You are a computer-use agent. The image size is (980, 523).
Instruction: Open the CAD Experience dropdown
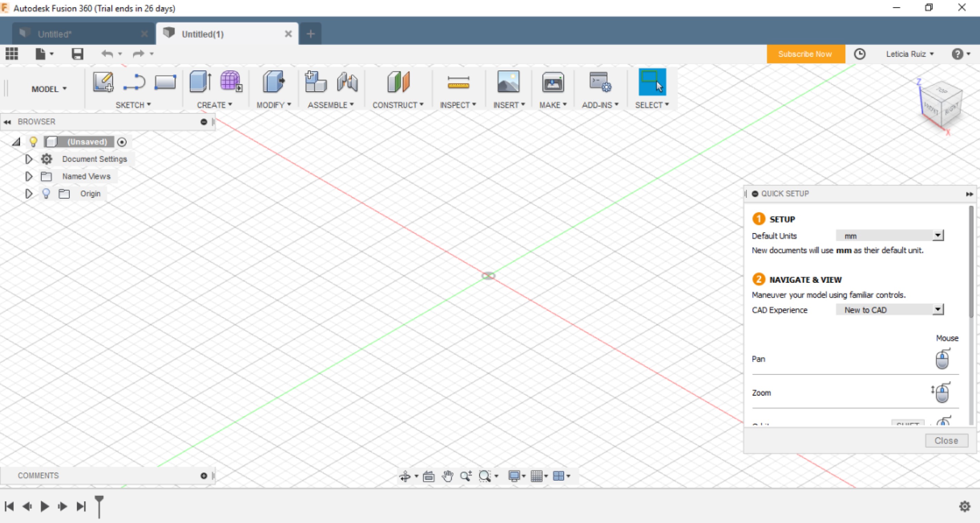938,310
